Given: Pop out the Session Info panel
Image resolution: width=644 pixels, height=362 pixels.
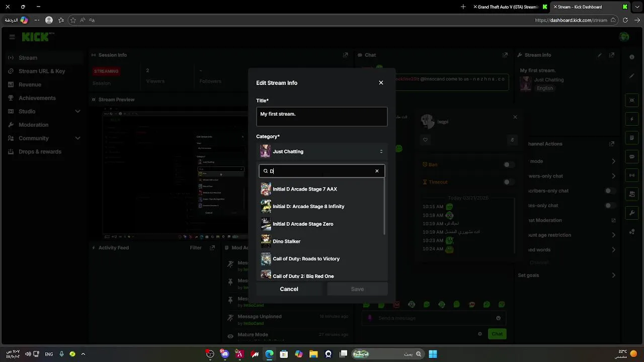Looking at the screenshot, I should tap(345, 55).
